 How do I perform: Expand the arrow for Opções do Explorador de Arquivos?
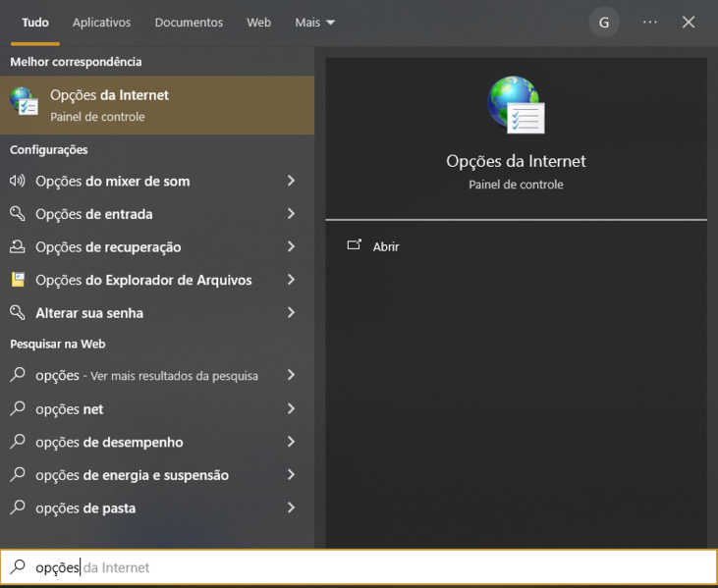292,280
